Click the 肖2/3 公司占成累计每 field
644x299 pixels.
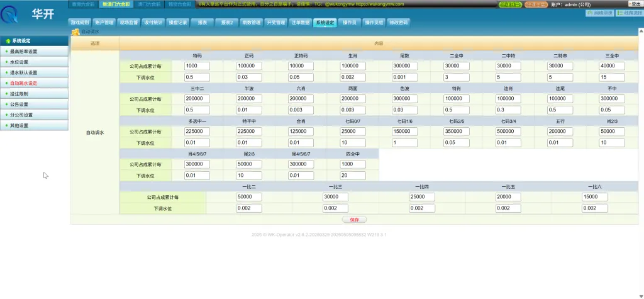[x=612, y=131]
